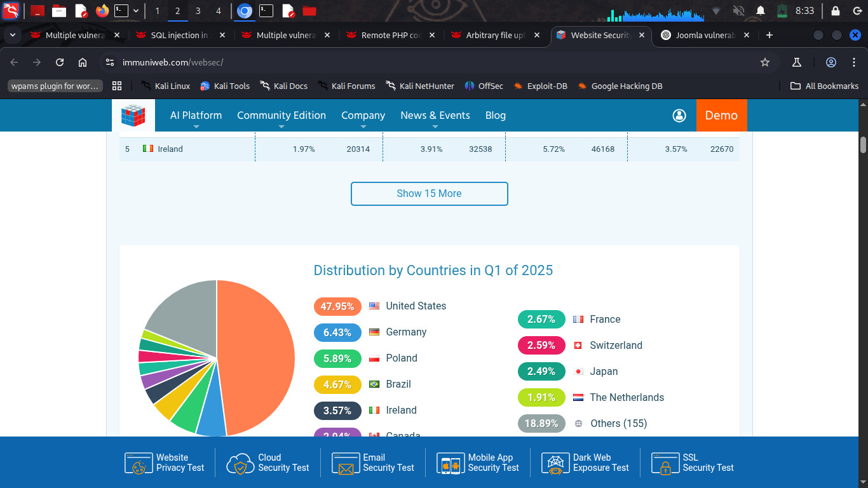Click the Poland label in the legend

click(402, 358)
